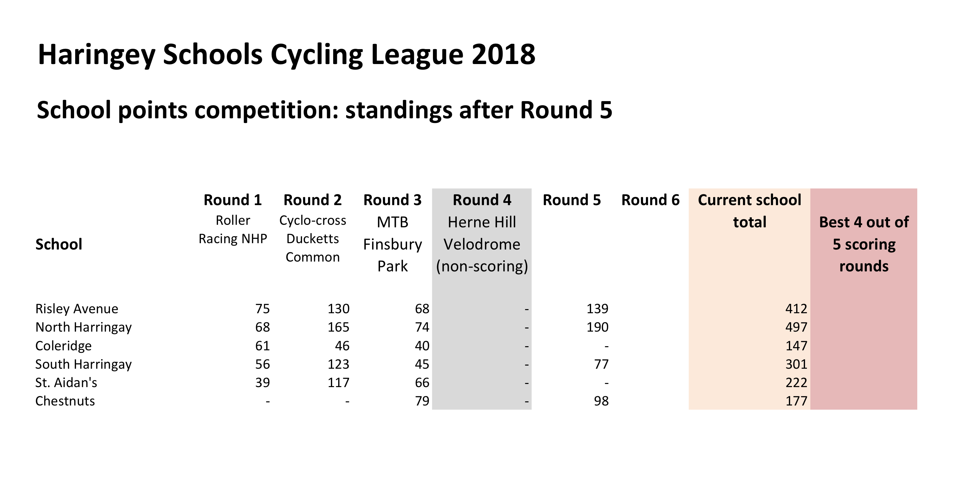Select the School column header

(59, 244)
